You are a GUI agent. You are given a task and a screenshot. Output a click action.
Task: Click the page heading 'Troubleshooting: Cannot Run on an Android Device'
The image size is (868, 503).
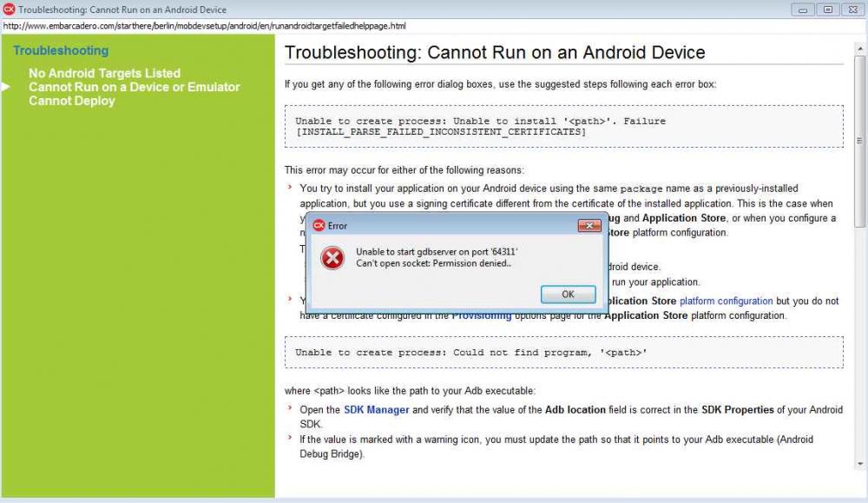point(495,53)
